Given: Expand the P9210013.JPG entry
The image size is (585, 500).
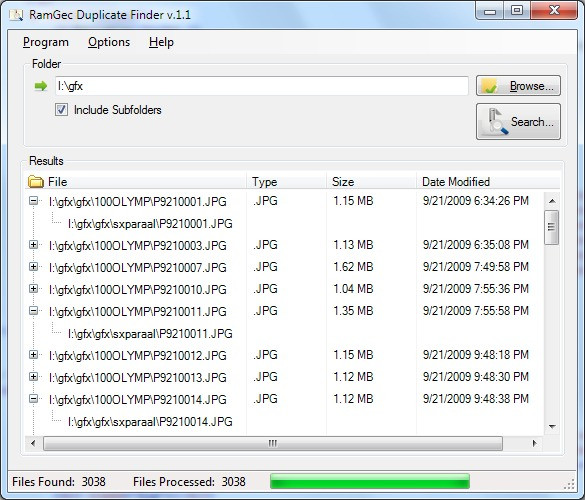Looking at the screenshot, I should pos(34,377).
